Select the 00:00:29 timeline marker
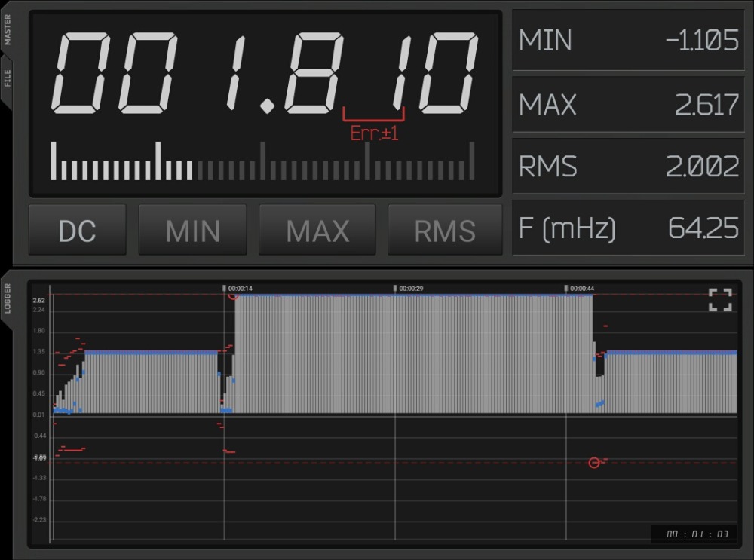 pos(409,289)
